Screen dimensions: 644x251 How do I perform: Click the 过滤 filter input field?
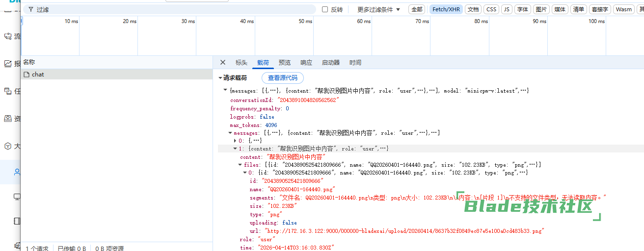(172, 9)
